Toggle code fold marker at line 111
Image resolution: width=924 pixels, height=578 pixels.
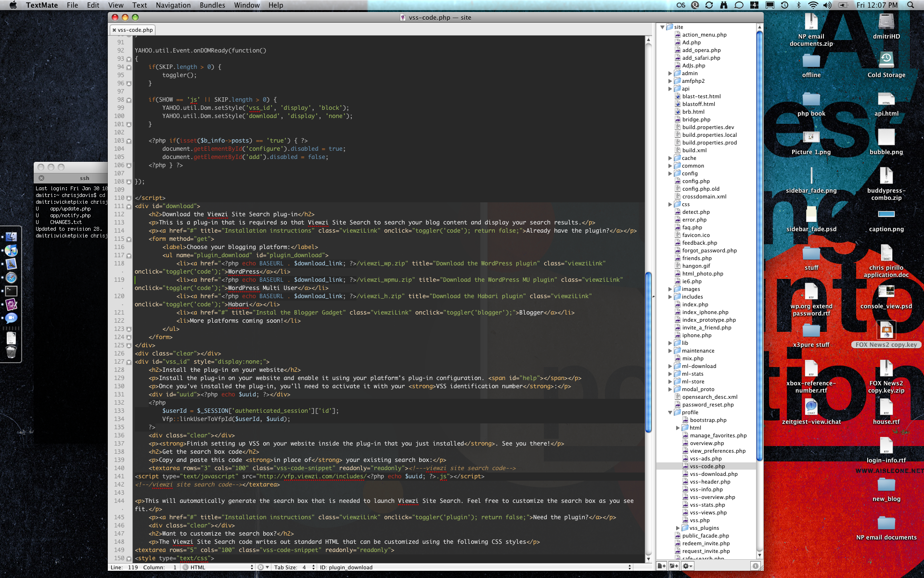point(128,206)
